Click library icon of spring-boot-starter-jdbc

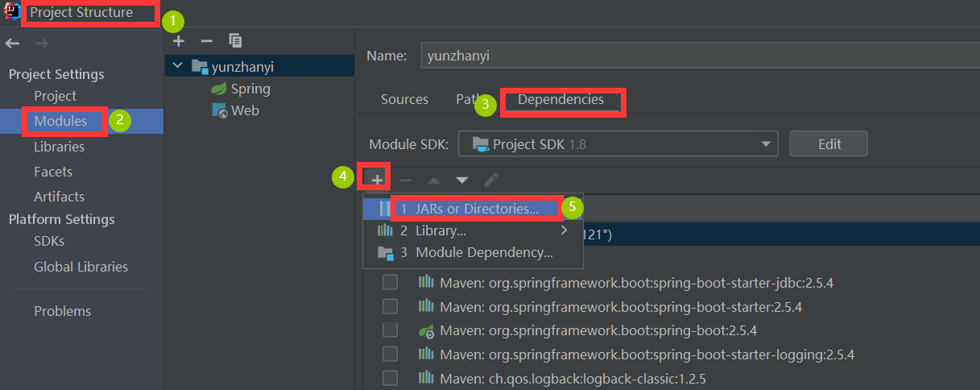(426, 284)
